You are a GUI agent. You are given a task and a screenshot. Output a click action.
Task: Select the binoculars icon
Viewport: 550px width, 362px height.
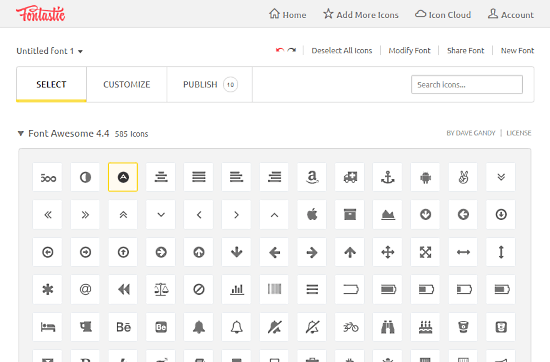[x=388, y=327]
